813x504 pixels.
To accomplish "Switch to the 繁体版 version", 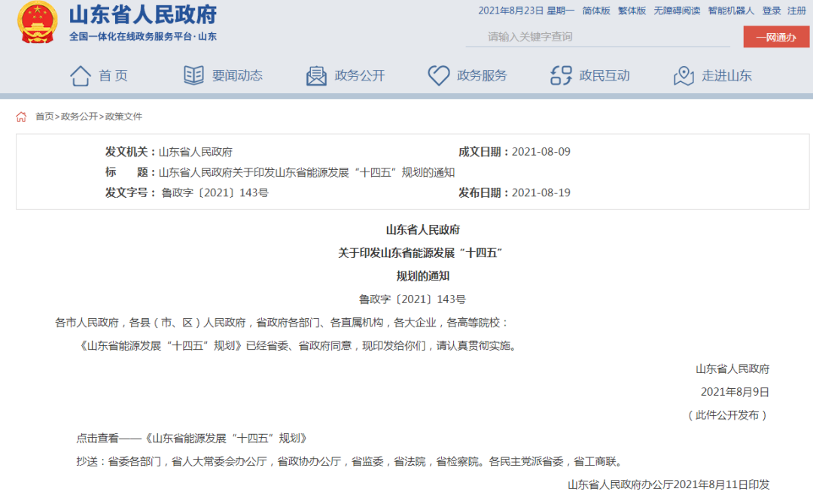I will click(x=631, y=11).
